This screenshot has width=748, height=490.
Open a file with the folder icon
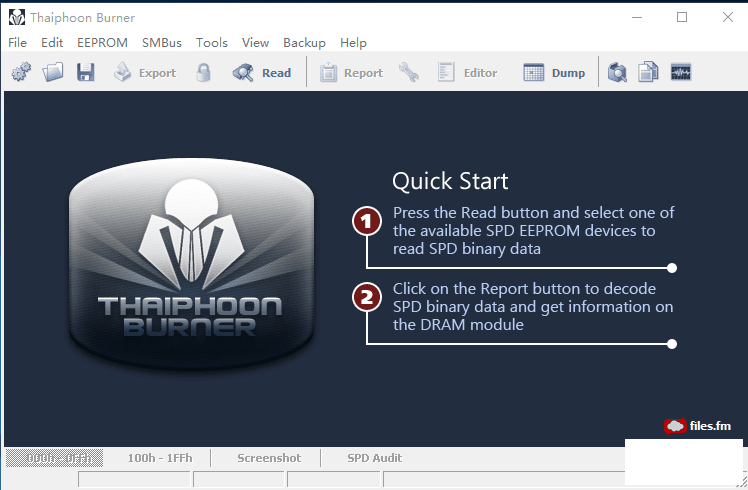[52, 72]
